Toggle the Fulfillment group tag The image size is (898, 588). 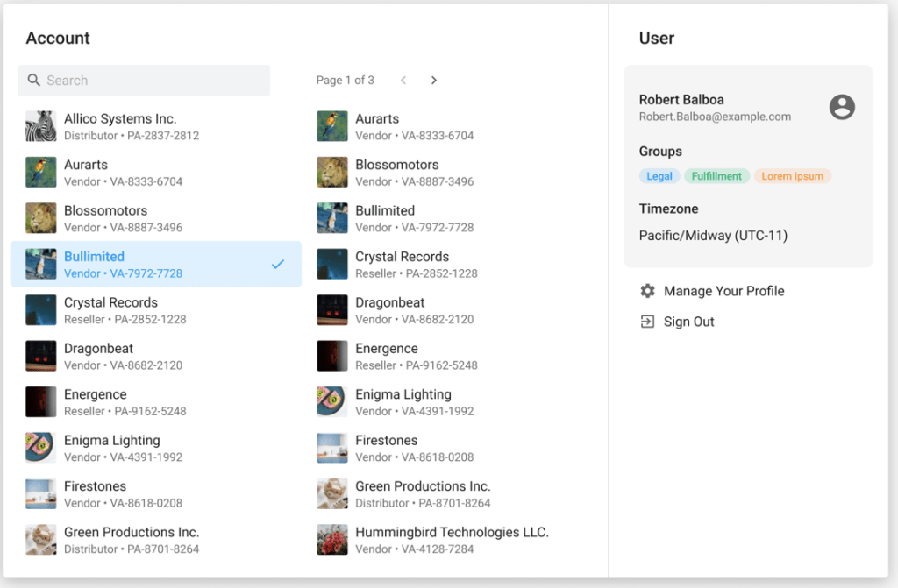pyautogui.click(x=716, y=175)
